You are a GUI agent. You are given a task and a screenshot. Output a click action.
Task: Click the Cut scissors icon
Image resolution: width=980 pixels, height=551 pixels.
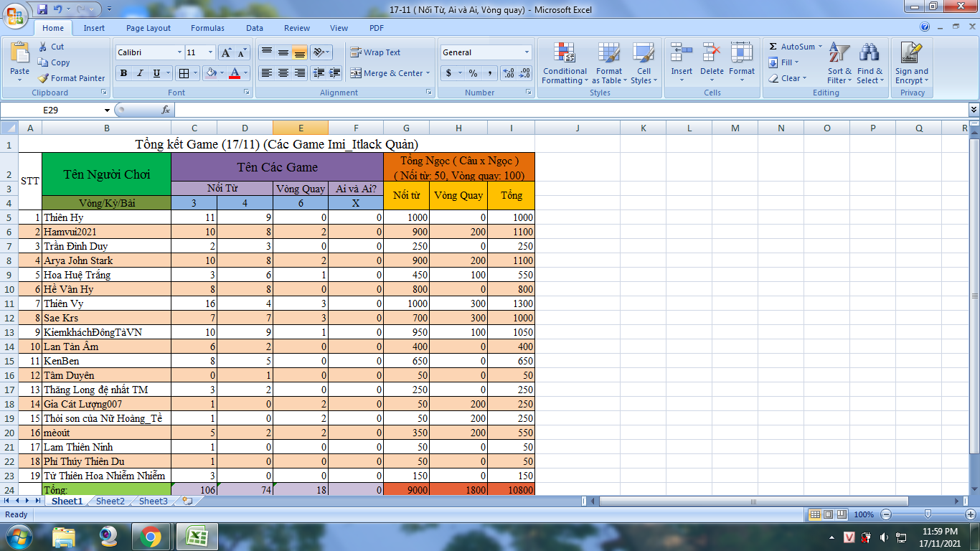click(43, 47)
